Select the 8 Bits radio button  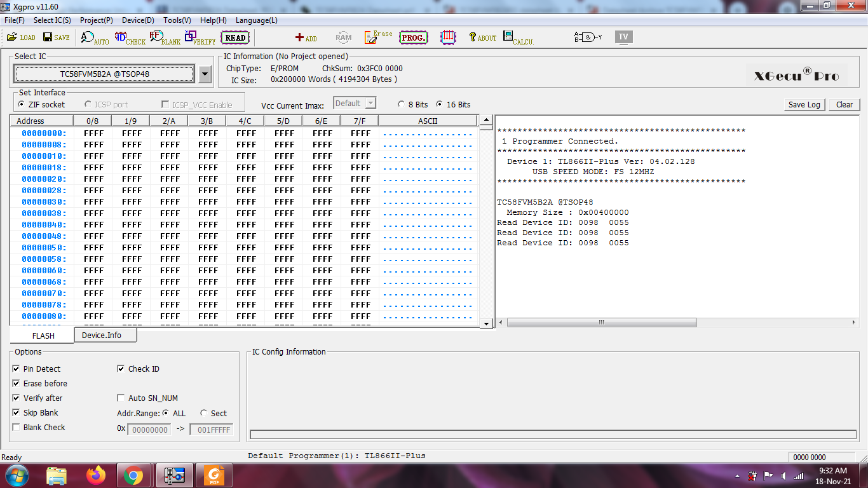pyautogui.click(x=401, y=104)
